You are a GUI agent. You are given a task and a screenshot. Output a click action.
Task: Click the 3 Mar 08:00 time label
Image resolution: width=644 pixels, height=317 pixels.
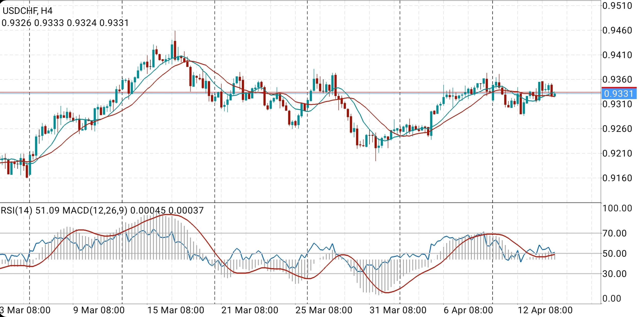25,310
